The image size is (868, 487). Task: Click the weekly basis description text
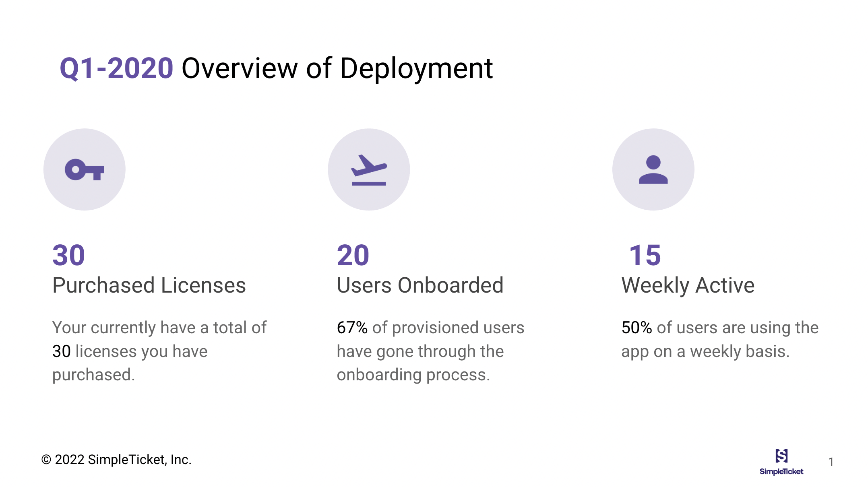[x=720, y=339]
